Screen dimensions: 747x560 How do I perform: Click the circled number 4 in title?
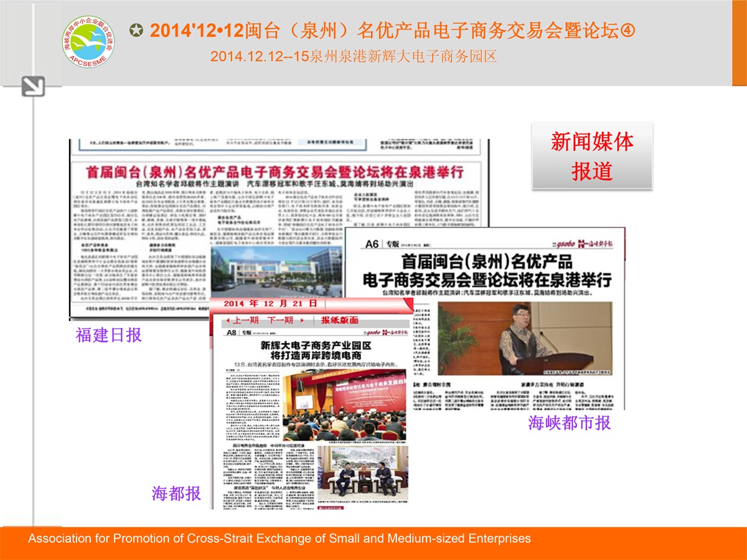[x=628, y=30]
